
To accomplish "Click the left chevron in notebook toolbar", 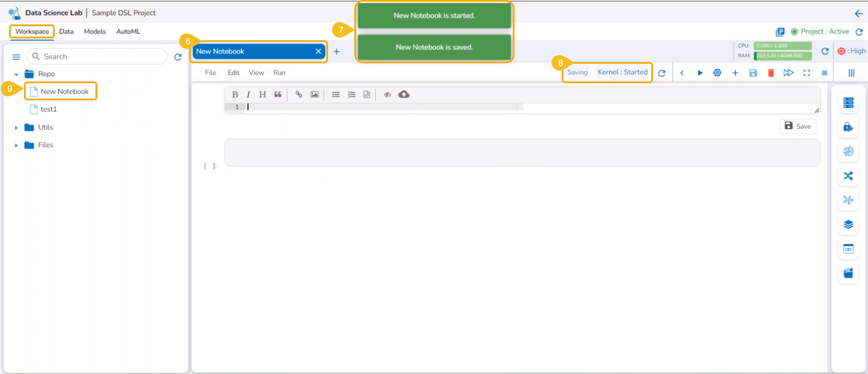I will pos(682,73).
